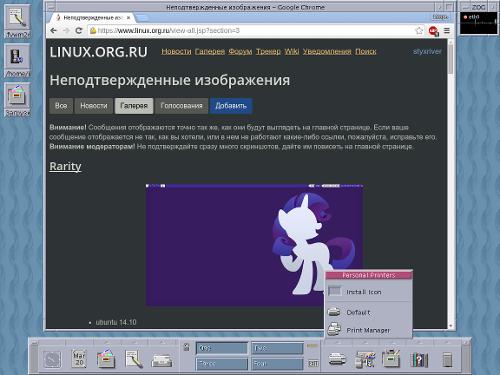Screen dimensions: 500x375
Task: Open the Mar 20 calendar icon
Action: tap(79, 359)
